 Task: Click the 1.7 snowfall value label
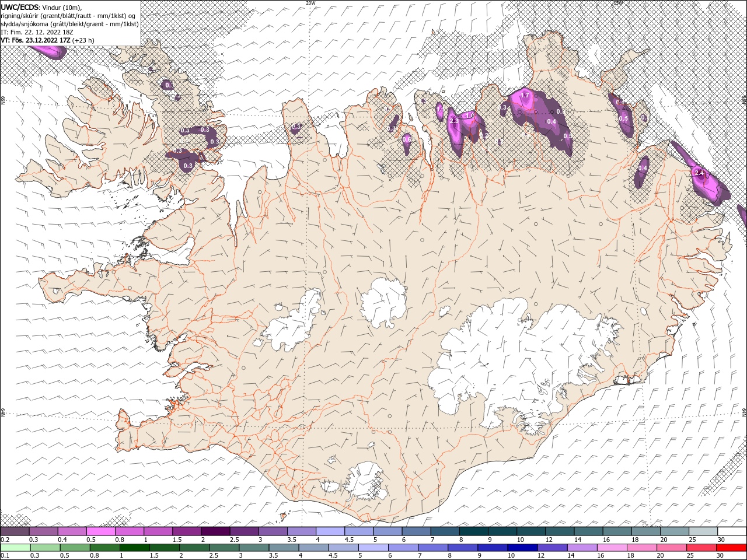pos(524,95)
